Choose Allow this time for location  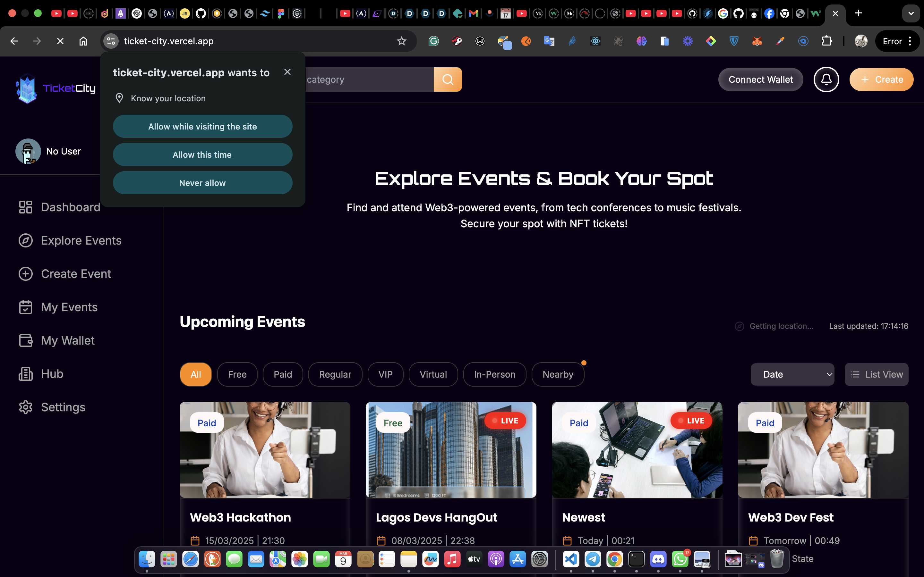point(202,155)
